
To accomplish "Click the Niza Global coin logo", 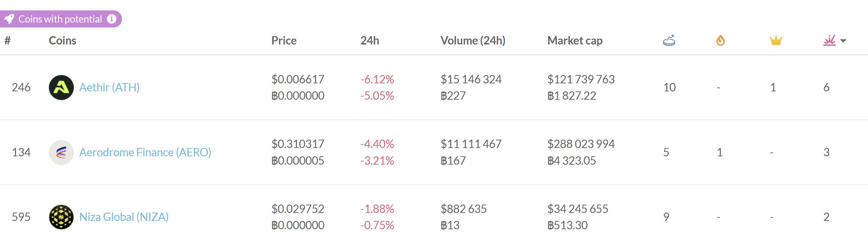I will coord(61,217).
